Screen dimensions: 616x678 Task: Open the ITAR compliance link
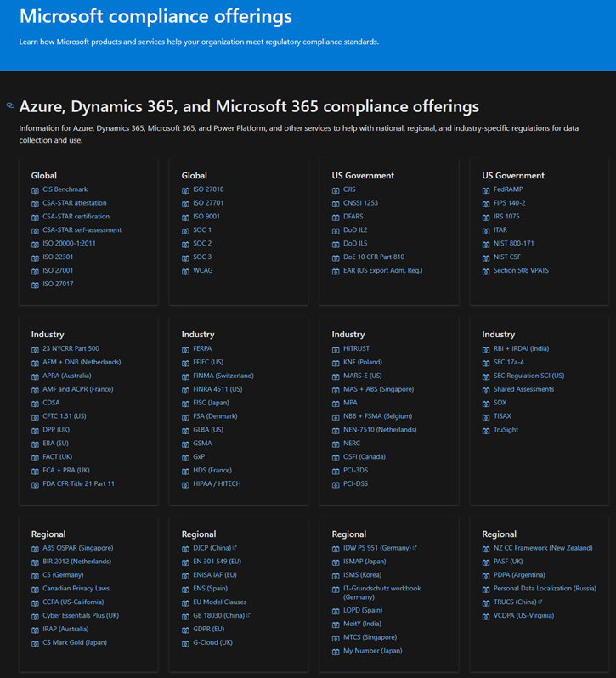click(x=500, y=229)
